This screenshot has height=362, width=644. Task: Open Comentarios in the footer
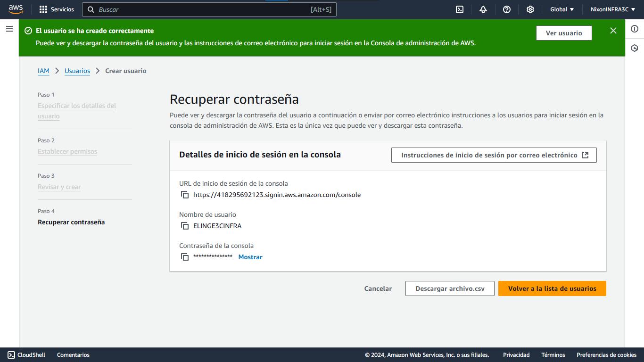click(x=73, y=355)
